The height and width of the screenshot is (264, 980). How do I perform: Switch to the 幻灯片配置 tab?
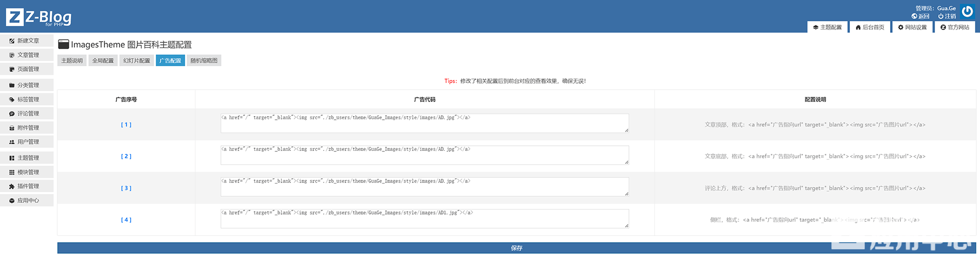pos(137,61)
